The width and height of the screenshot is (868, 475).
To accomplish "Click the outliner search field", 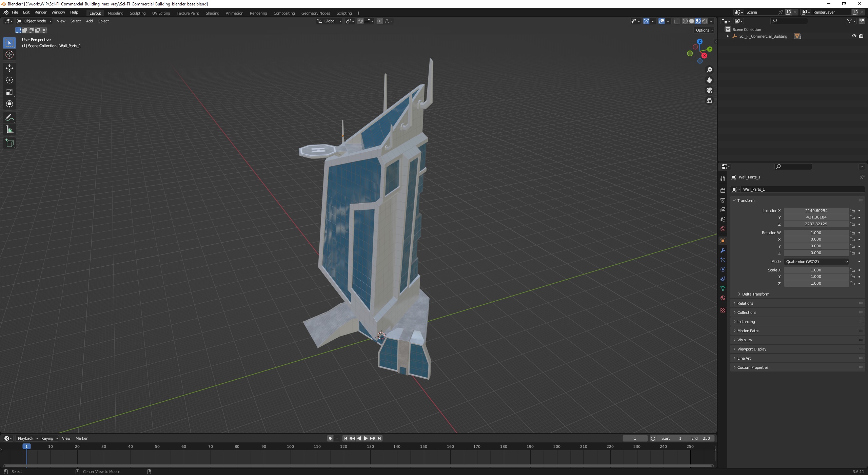I will point(789,21).
